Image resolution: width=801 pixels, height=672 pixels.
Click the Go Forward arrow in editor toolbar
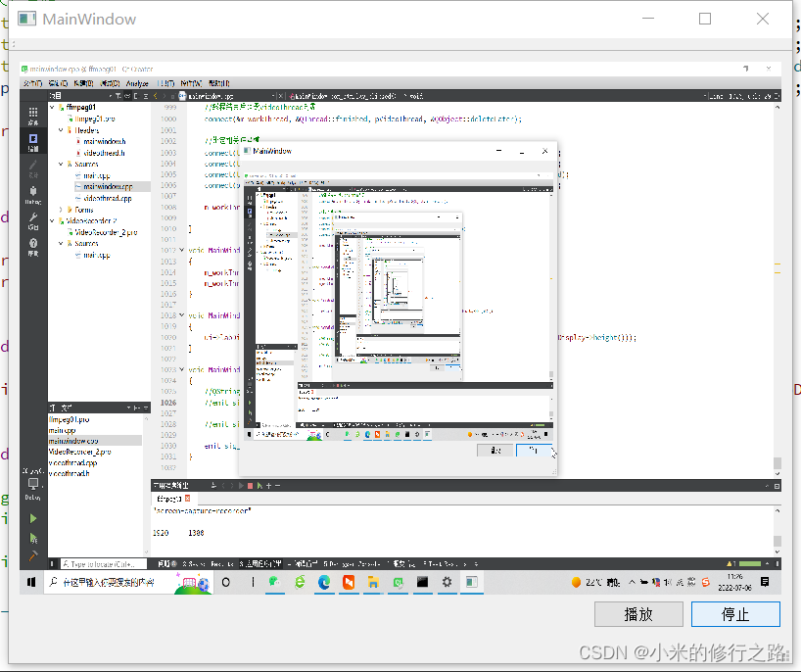(x=164, y=96)
